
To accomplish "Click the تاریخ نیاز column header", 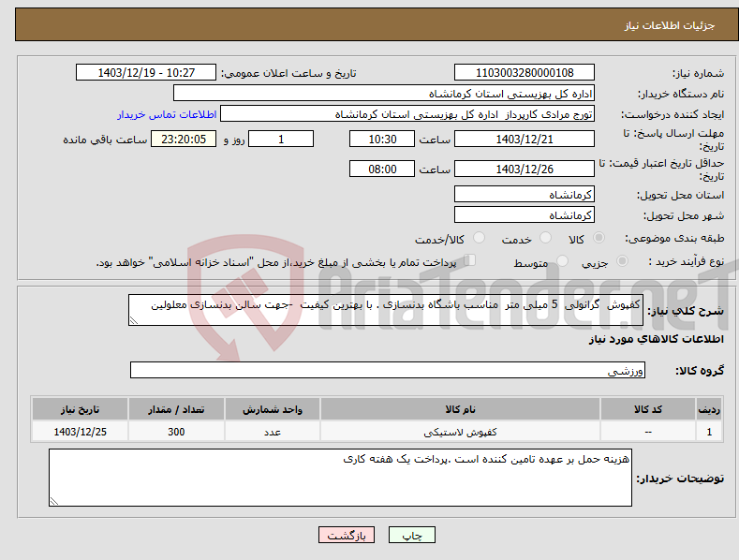I will (x=81, y=409).
